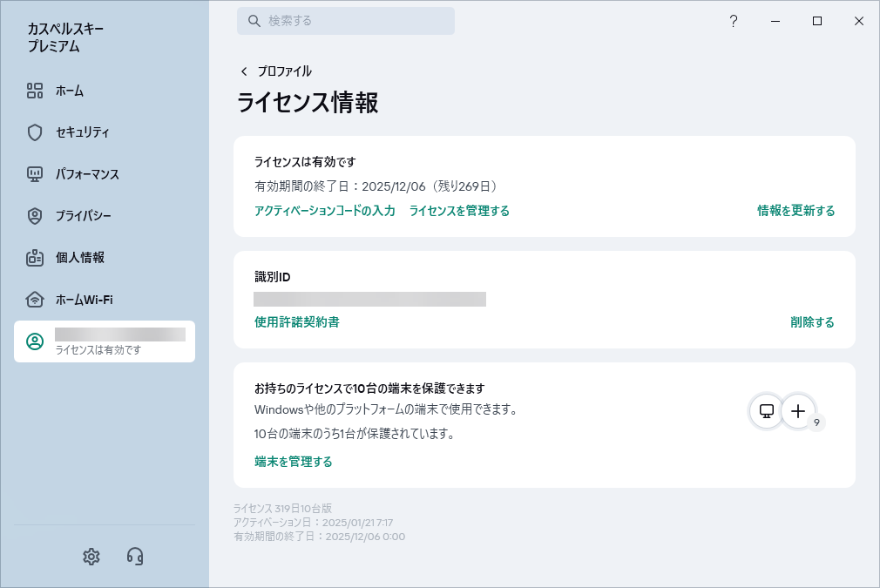Screen dimensions: 880x588
Task: Click アクティベーション日:2025/01/21 text
Action: 313,523
